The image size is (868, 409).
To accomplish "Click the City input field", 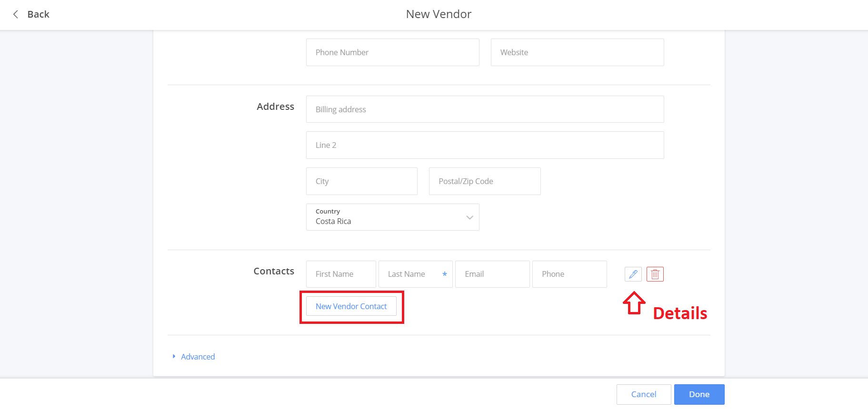I will tap(362, 181).
